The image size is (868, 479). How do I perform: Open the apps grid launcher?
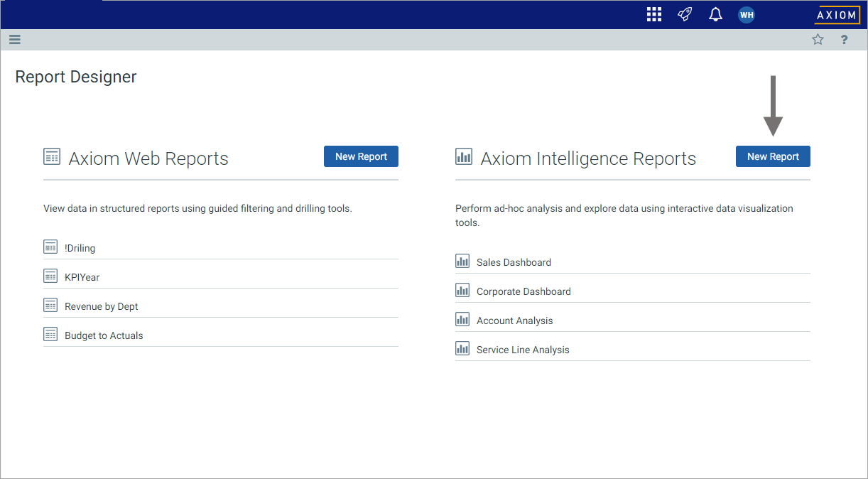pos(654,14)
